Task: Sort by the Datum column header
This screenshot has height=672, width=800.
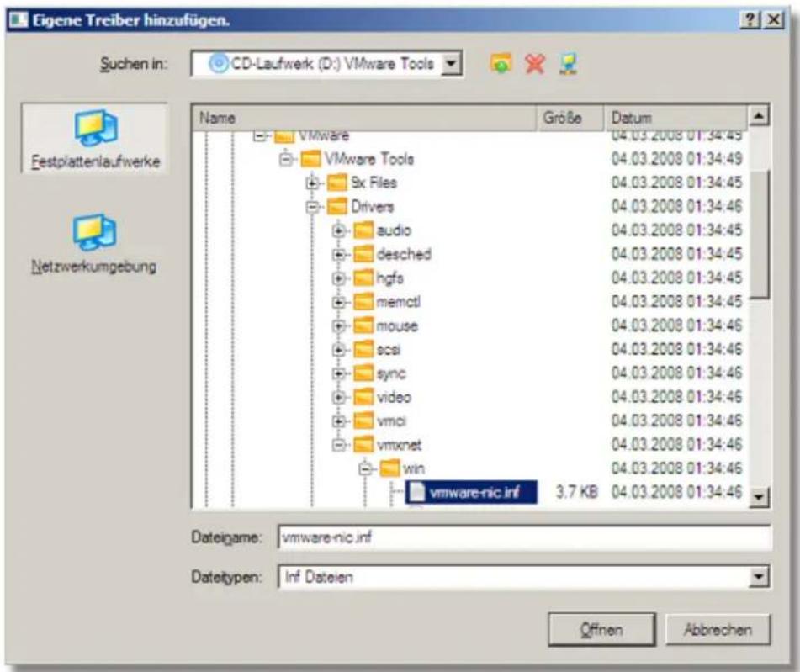Action: coord(676,118)
